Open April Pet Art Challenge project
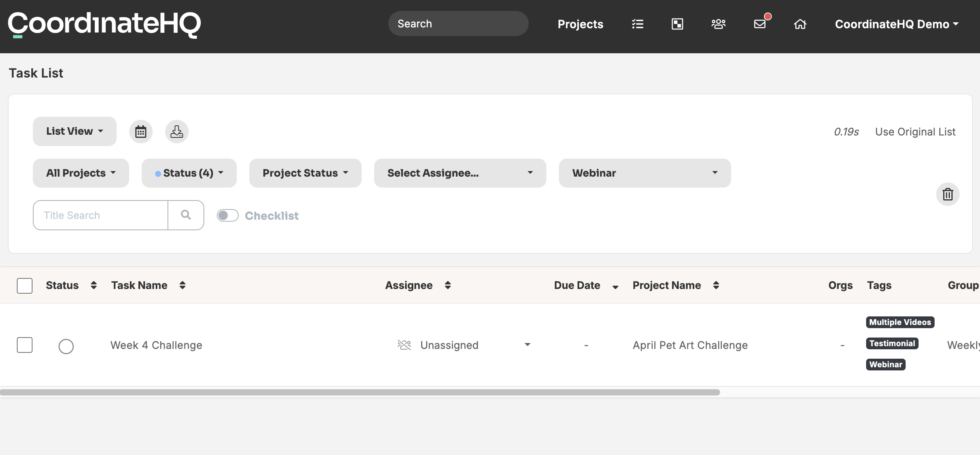This screenshot has height=455, width=980. [690, 345]
